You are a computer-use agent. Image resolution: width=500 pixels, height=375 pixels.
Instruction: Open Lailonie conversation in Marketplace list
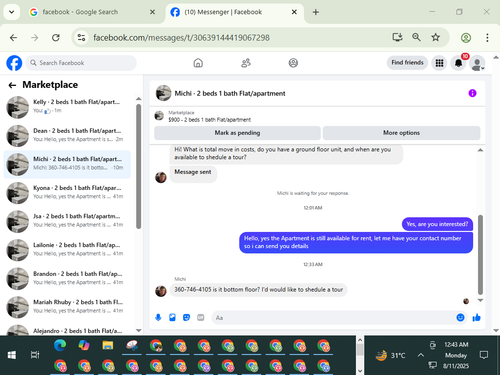(x=67, y=250)
